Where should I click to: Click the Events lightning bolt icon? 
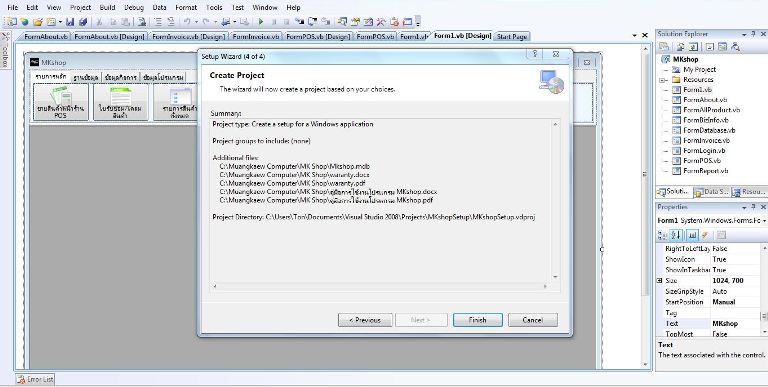pyautogui.click(x=705, y=235)
